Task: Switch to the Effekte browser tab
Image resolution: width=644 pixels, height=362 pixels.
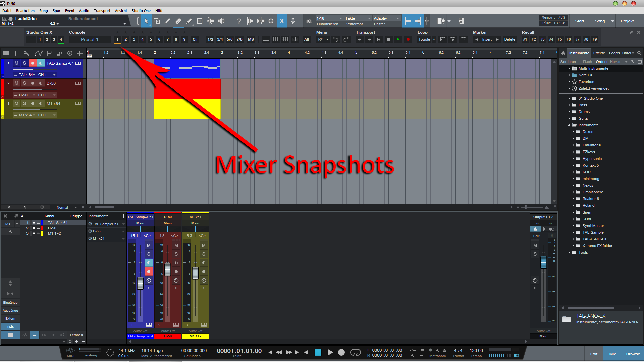Action: pyautogui.click(x=599, y=53)
